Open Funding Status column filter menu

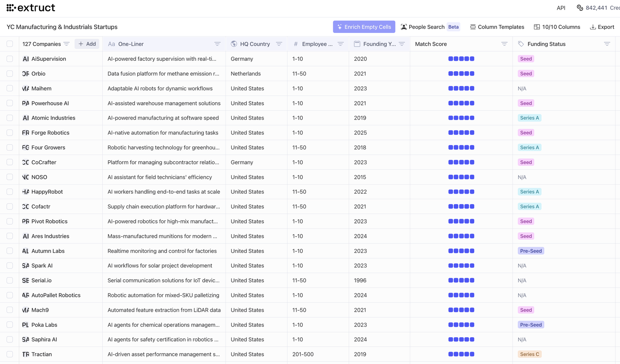607,44
